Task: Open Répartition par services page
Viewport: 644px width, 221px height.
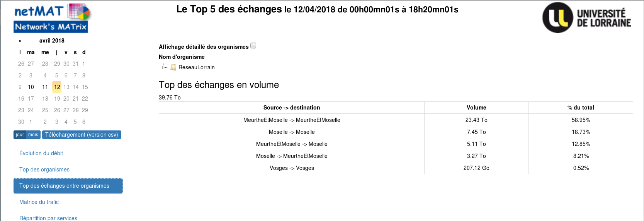Action: tap(48, 218)
